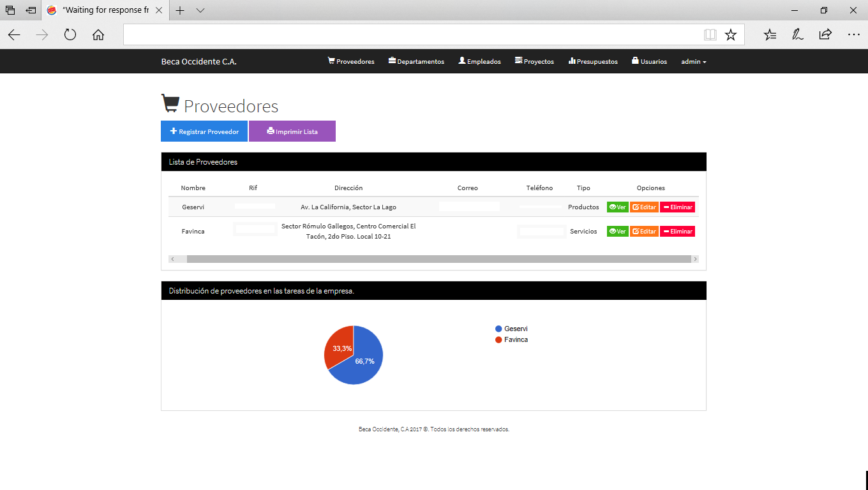Click Teléfono column header

pyautogui.click(x=540, y=188)
